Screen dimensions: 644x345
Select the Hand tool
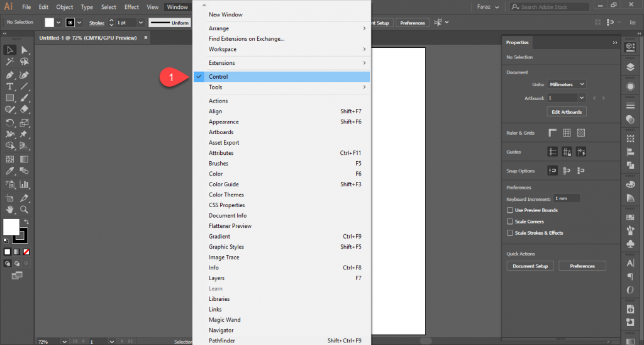[10, 210]
